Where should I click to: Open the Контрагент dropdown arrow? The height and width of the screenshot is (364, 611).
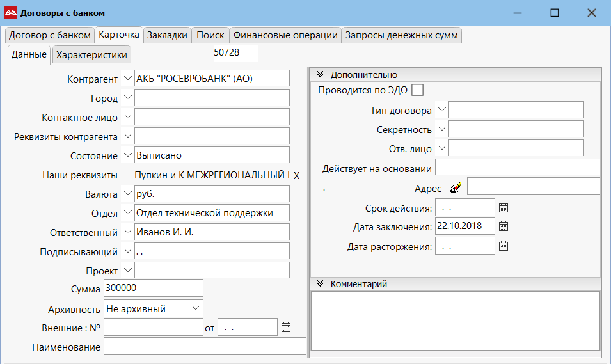pos(127,79)
